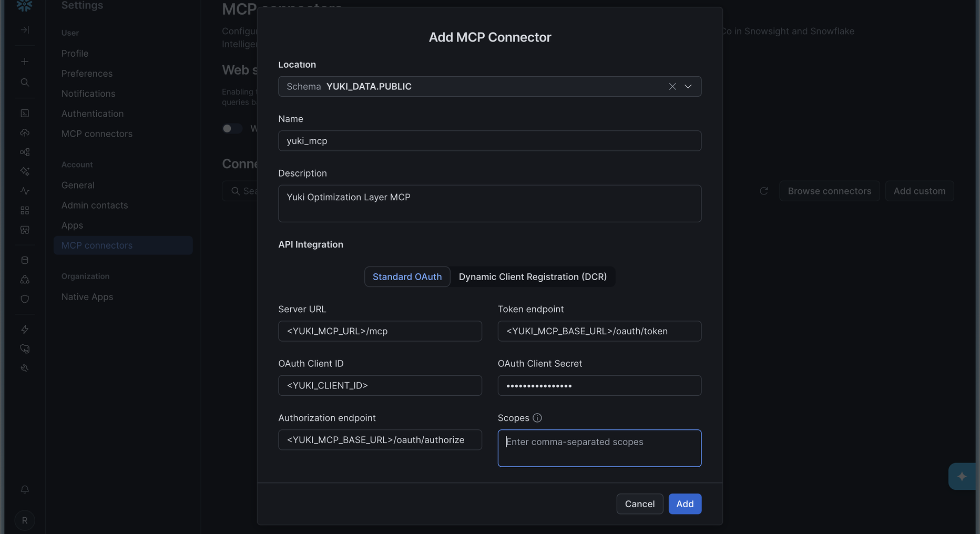Screen dimensions: 980x534
Task: Open the admin wrench icon
Action: pos(25,368)
